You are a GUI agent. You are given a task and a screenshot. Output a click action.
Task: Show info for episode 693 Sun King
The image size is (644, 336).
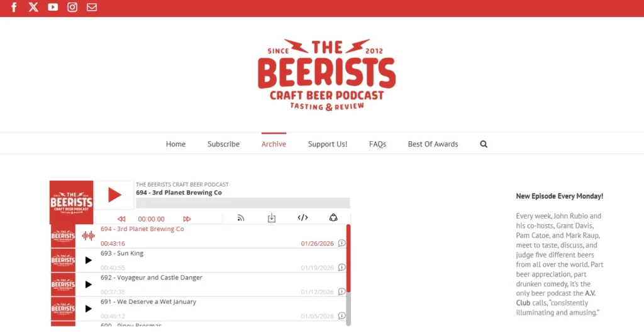(x=341, y=267)
